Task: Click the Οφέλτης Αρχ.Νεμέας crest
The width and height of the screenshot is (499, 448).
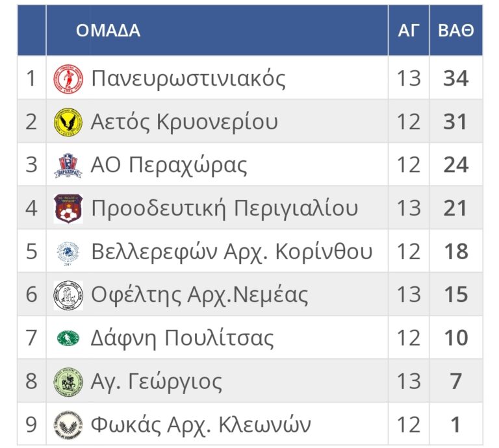Action: click(68, 295)
